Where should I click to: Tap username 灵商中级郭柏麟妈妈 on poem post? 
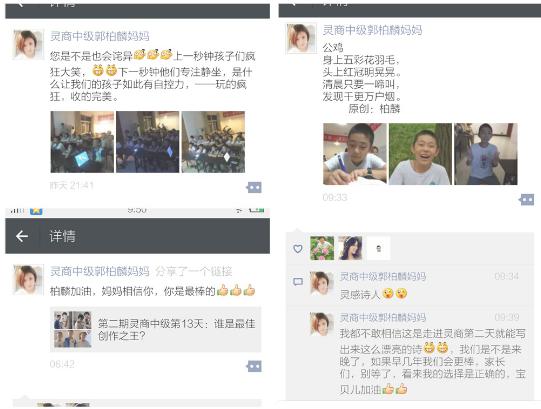tap(373, 30)
